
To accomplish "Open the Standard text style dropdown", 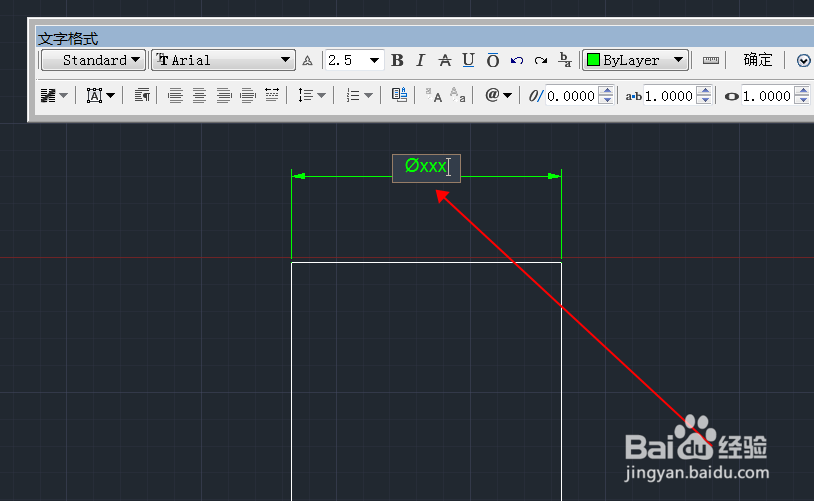I will tap(92, 60).
